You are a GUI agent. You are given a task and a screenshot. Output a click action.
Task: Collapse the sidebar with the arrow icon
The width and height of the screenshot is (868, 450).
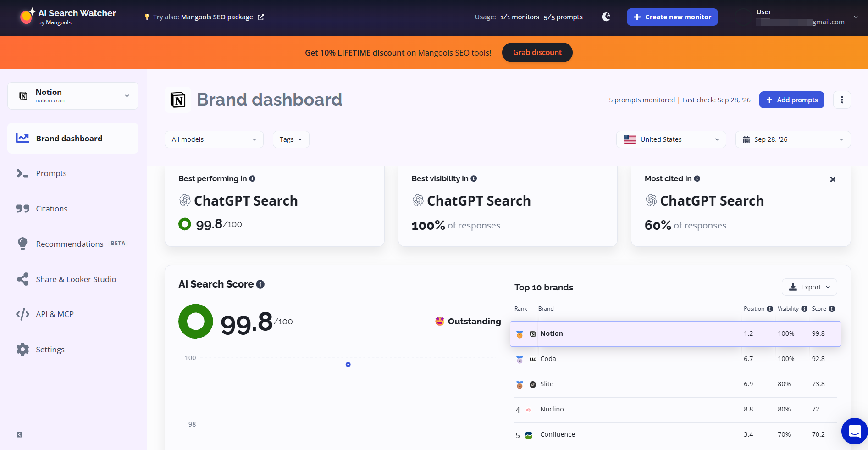[x=19, y=434]
